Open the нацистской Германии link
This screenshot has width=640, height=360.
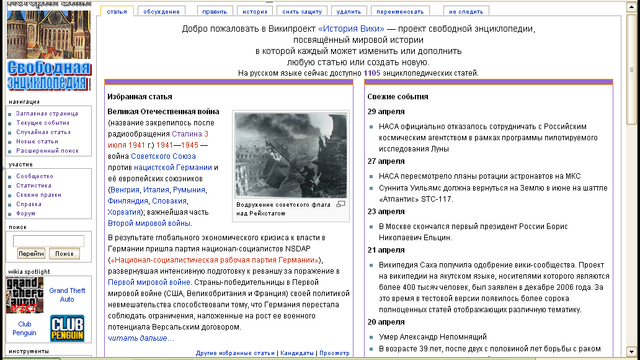click(173, 167)
